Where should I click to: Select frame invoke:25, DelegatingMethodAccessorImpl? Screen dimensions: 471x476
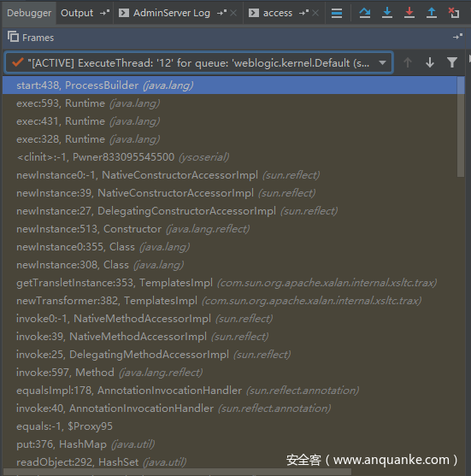pyautogui.click(x=229, y=355)
